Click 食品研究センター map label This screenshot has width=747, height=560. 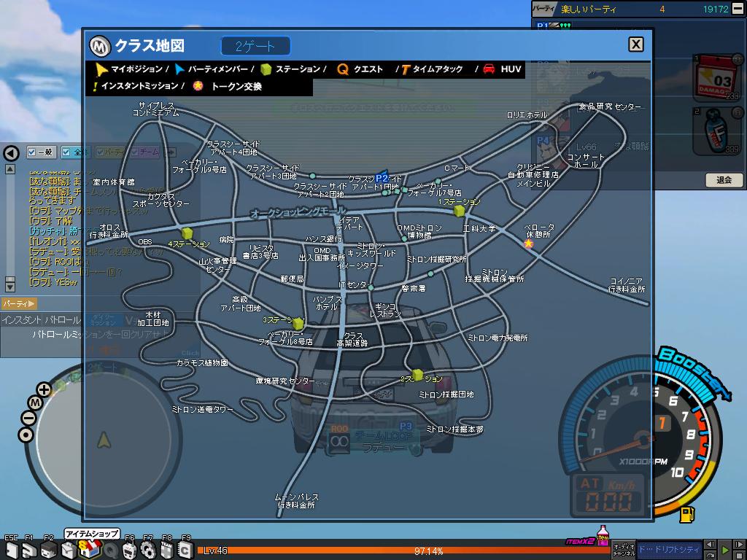(x=611, y=106)
